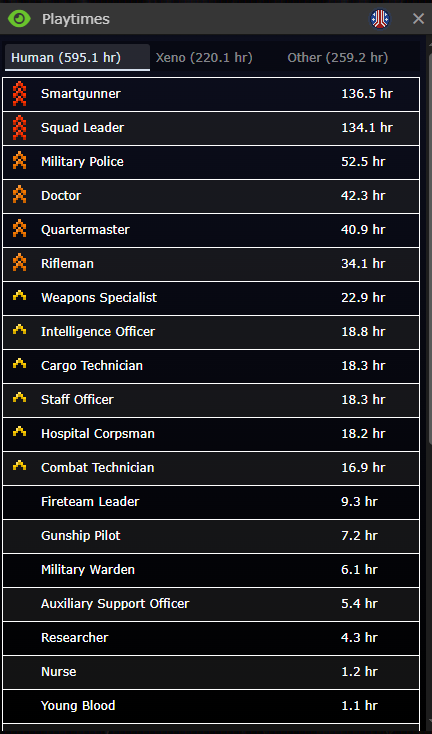Click the red rank insignia next to Squad Leader
The image size is (432, 734).
pyautogui.click(x=19, y=128)
